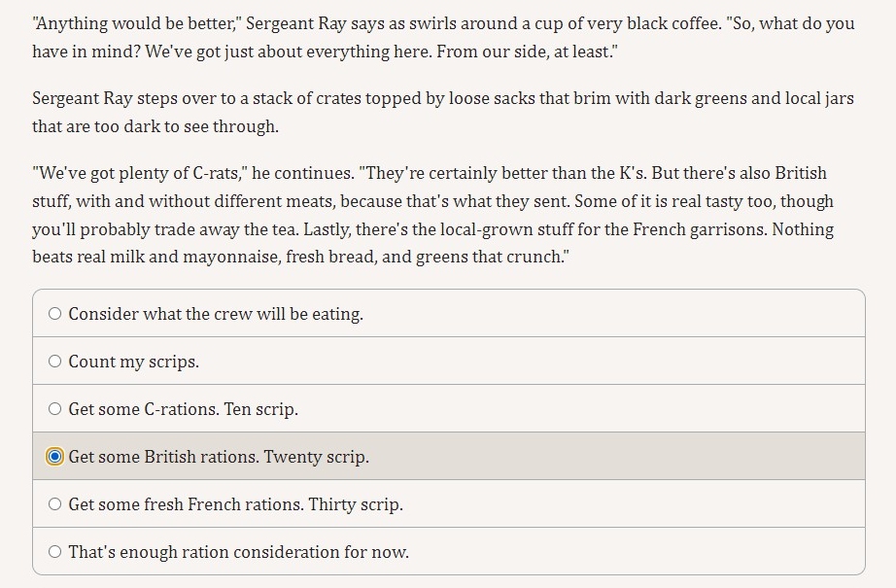Click the paragraph beginning "We've got plenty of C-rats"
Viewport: 896px width, 588px height.
(432, 215)
